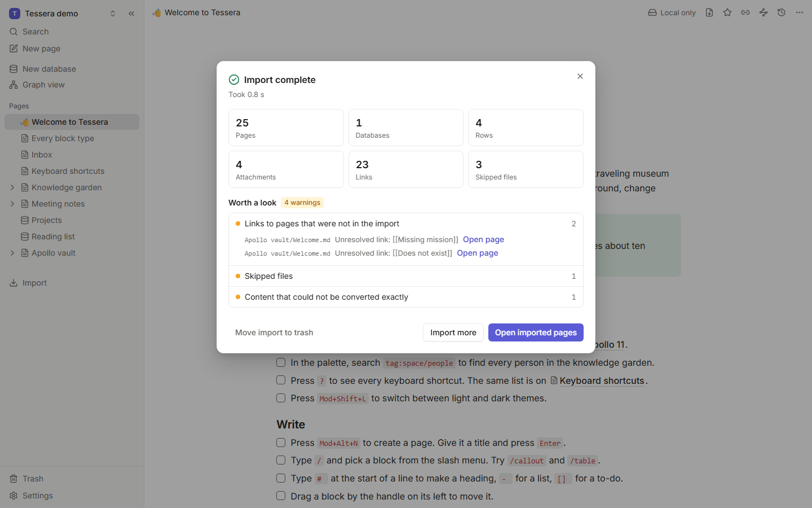Image resolution: width=812 pixels, height=508 pixels.
Task: Open Trash in the sidebar
Action: 72,479
